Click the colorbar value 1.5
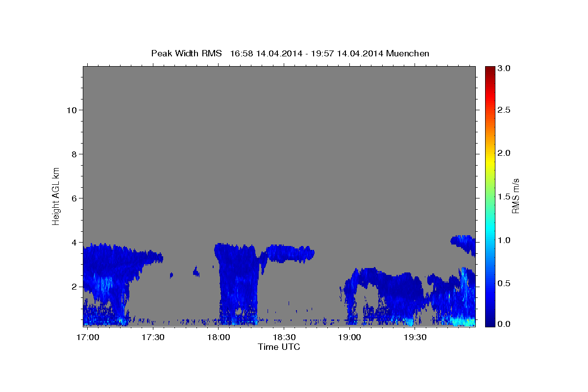Screen dimensions: 588x392 tap(504, 196)
